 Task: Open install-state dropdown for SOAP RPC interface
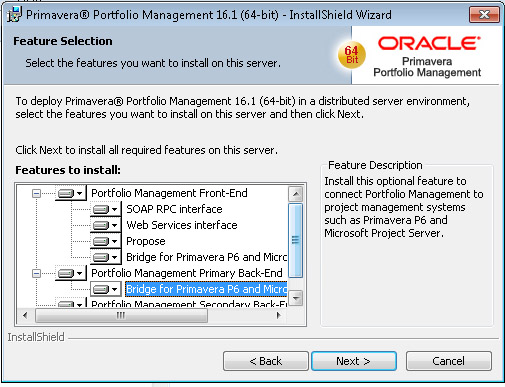105,209
